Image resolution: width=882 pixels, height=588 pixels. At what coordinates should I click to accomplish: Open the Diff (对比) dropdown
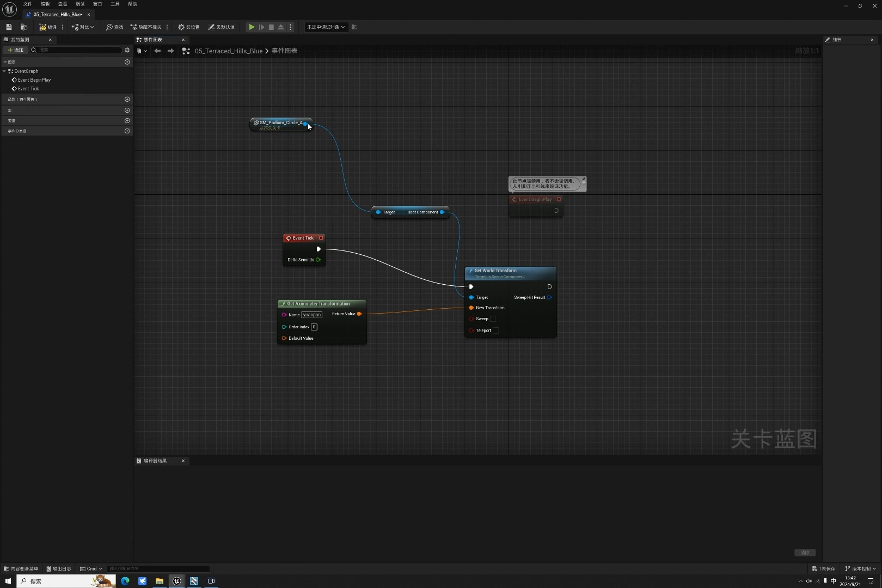point(83,27)
